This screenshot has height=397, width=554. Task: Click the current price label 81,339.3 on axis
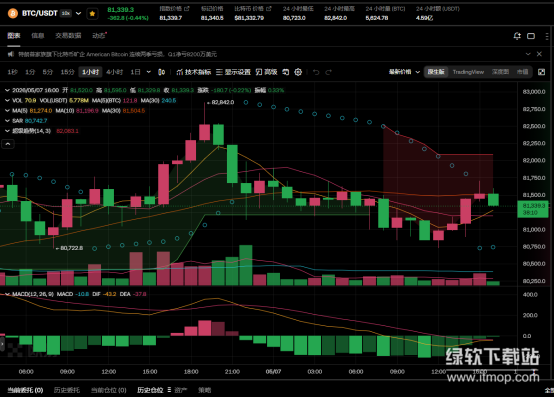point(533,209)
